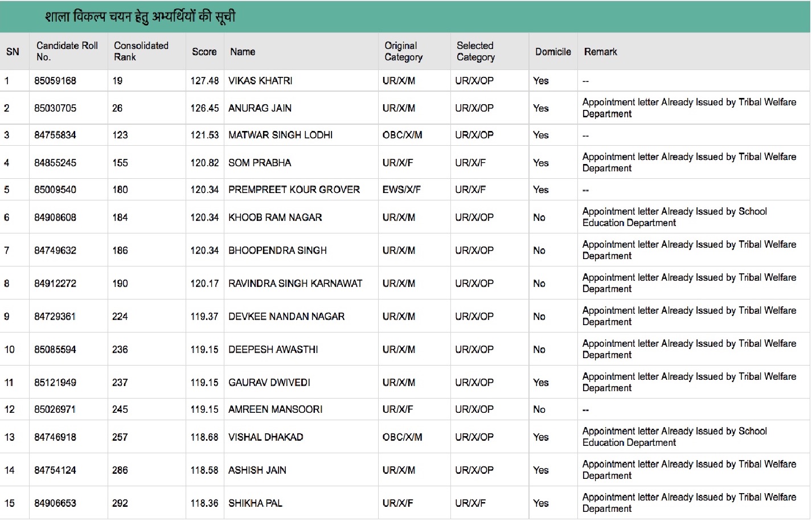
Task: Select the name AMREEN MANSOORI
Action: tap(276, 409)
